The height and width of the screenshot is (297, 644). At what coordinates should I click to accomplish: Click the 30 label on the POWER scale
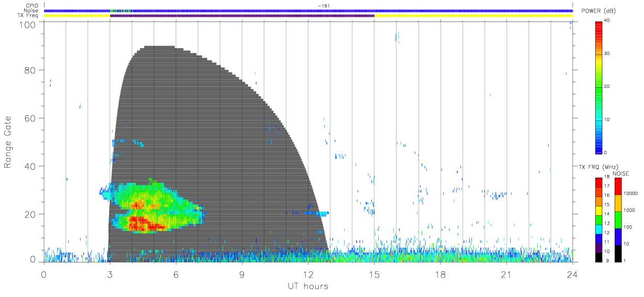(607, 53)
